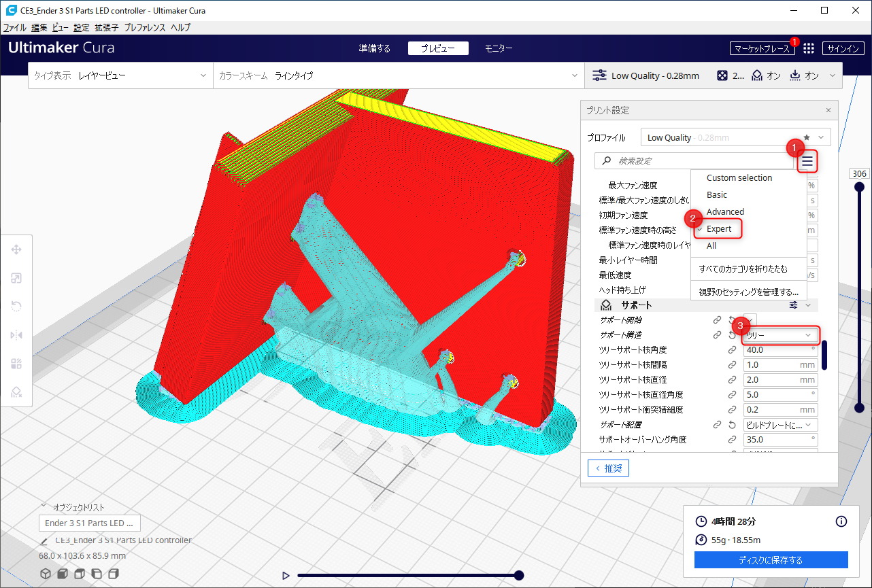This screenshot has width=872, height=588.
Task: Click the lower layer slider handle
Action: point(859,408)
